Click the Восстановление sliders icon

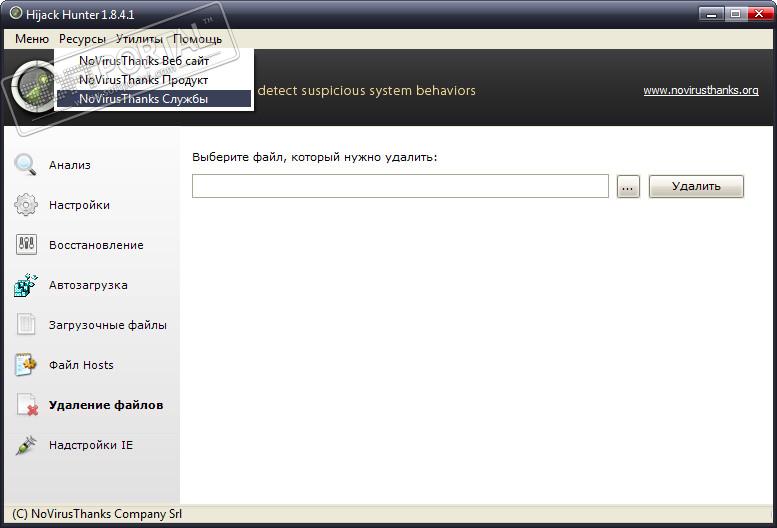tap(26, 245)
